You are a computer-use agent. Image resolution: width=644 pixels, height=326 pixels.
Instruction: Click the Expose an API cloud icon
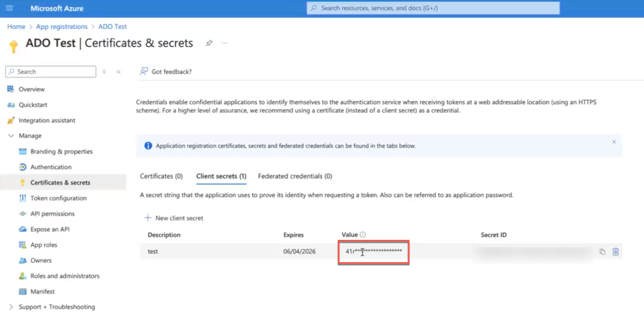(22, 229)
